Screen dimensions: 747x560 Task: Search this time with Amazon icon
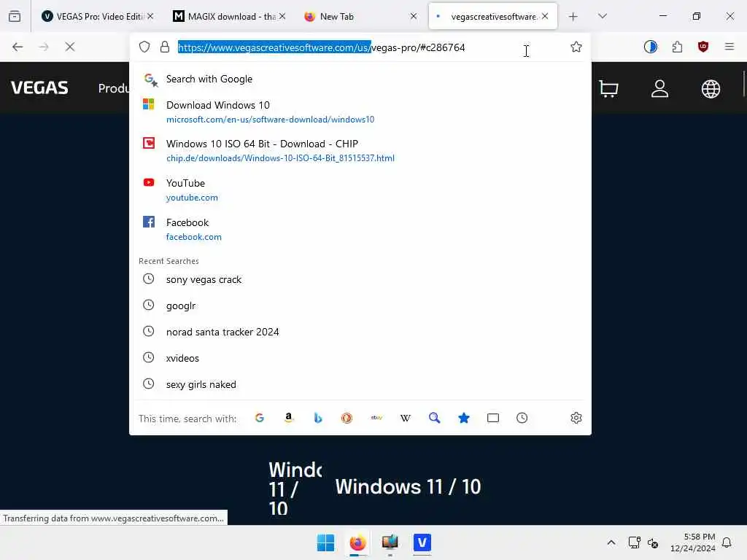pyautogui.click(x=289, y=418)
